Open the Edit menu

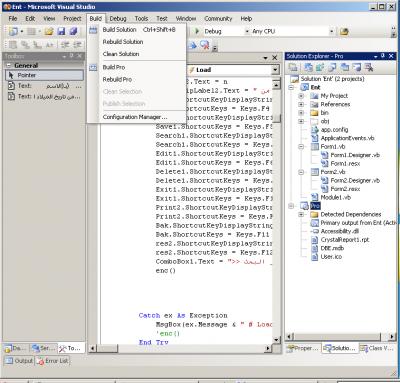click(30, 19)
